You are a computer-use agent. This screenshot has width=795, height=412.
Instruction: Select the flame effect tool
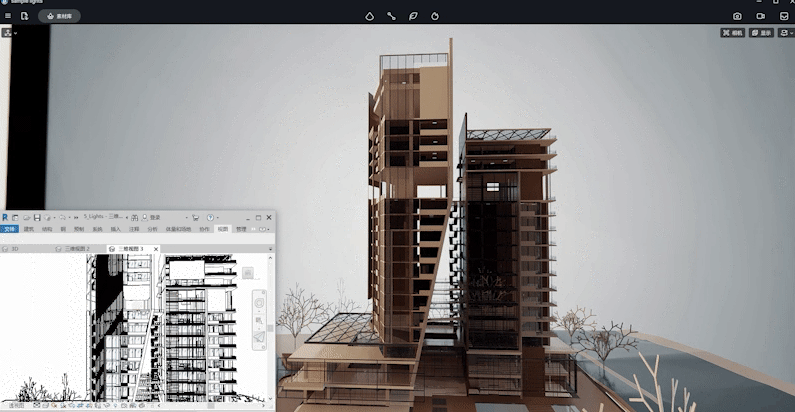tap(435, 16)
